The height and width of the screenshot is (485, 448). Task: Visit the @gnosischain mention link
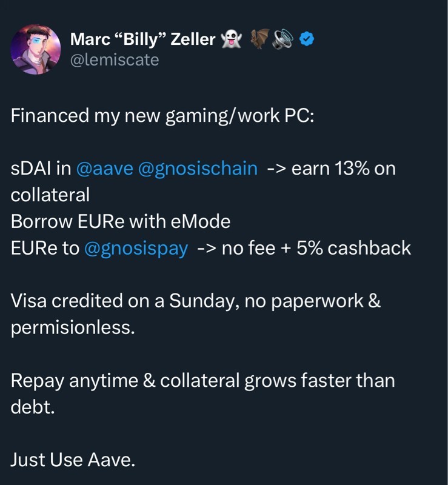pyautogui.click(x=198, y=168)
